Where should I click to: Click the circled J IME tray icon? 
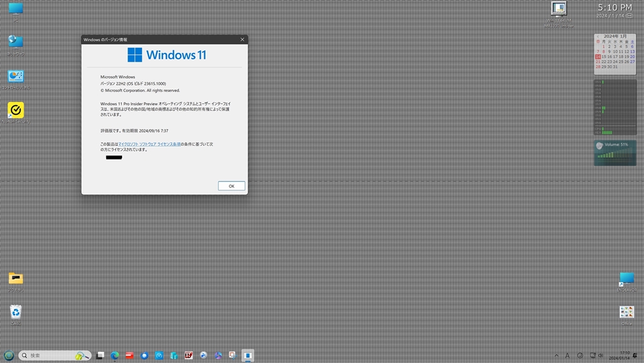coord(580,355)
